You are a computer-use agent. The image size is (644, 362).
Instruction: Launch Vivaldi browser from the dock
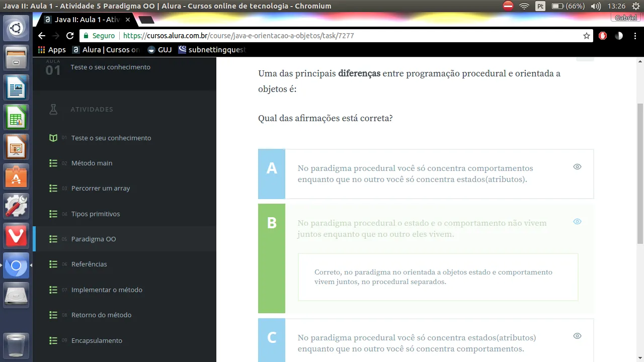click(x=16, y=236)
